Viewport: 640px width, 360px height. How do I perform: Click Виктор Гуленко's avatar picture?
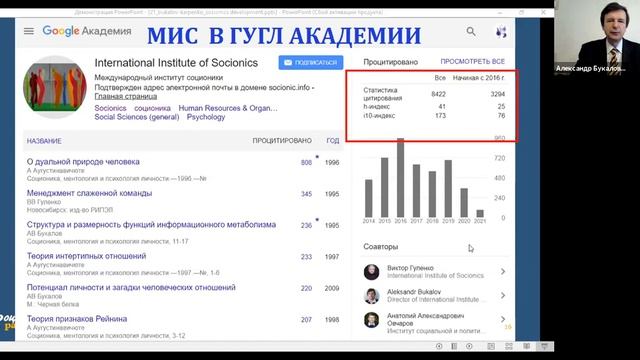pos(371,272)
